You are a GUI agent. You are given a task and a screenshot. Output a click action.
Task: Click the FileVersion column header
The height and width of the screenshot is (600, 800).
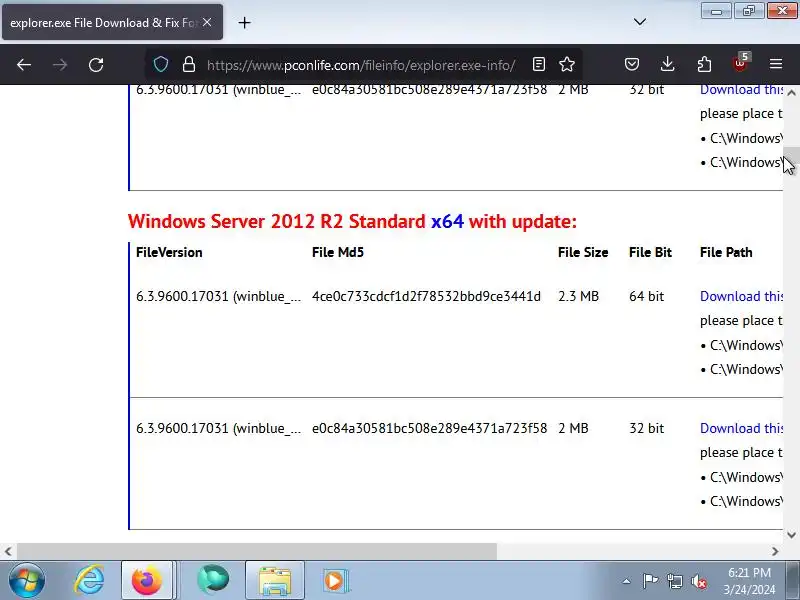coord(169,253)
